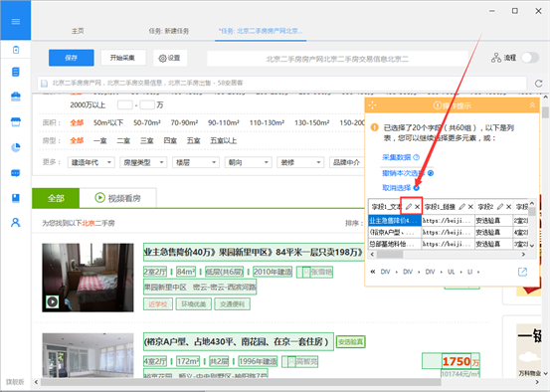Click the gear 设置 button
The height and width of the screenshot is (392, 550).
tap(170, 58)
